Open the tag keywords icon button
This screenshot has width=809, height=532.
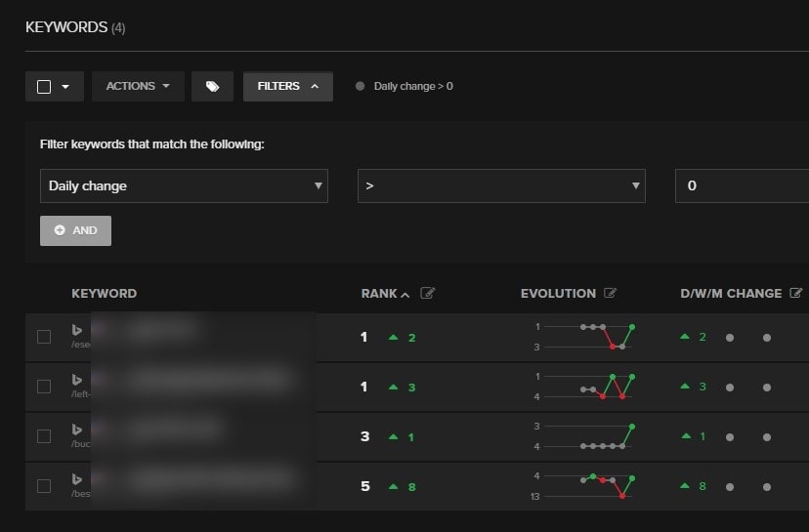(212, 86)
